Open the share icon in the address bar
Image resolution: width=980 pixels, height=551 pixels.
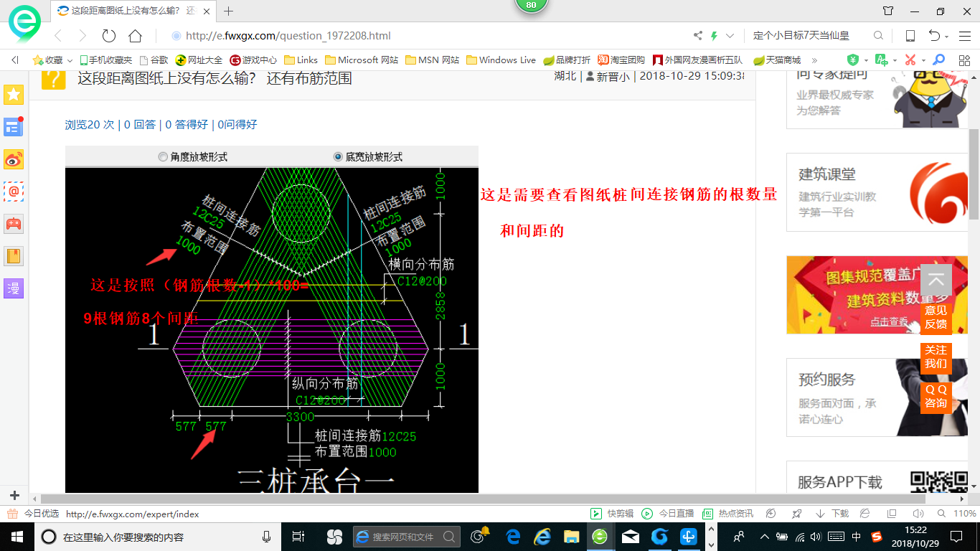click(698, 36)
